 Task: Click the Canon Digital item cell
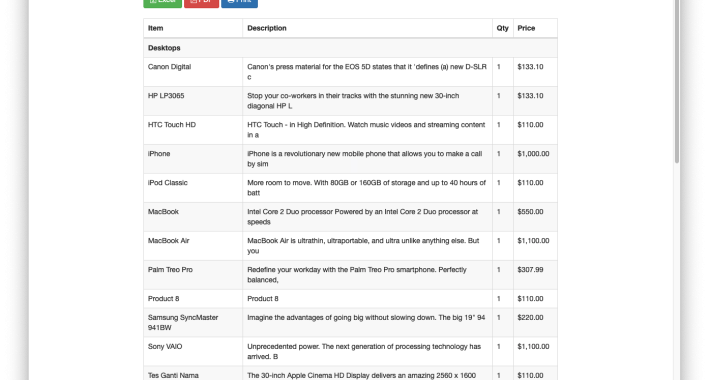point(193,72)
